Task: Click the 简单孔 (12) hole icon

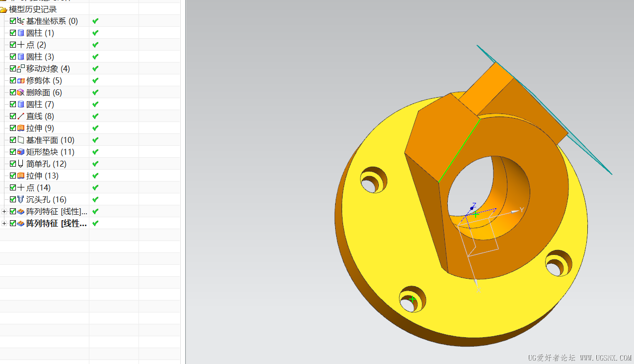Action: [x=21, y=164]
